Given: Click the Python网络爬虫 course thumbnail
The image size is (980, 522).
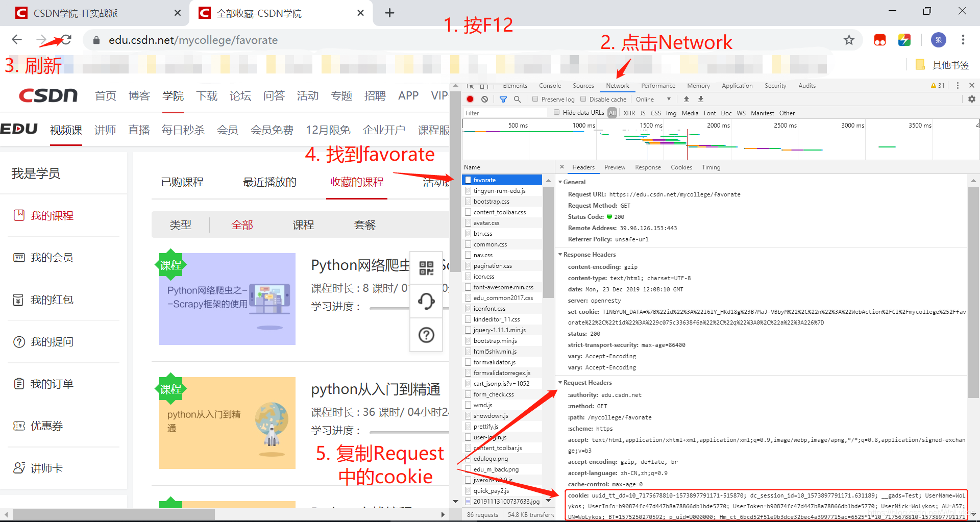Looking at the screenshot, I should tap(227, 299).
